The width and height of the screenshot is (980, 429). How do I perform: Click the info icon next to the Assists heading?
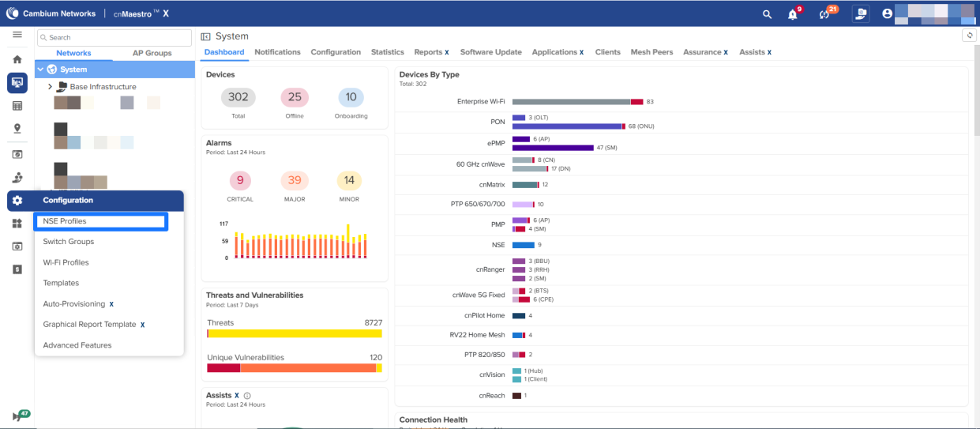click(x=247, y=395)
